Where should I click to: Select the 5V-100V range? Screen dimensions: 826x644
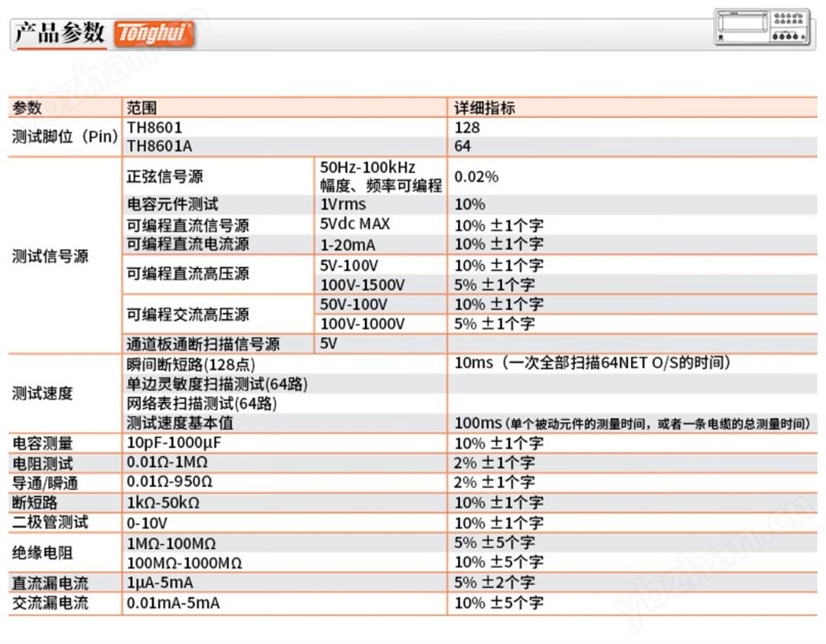coord(348,265)
